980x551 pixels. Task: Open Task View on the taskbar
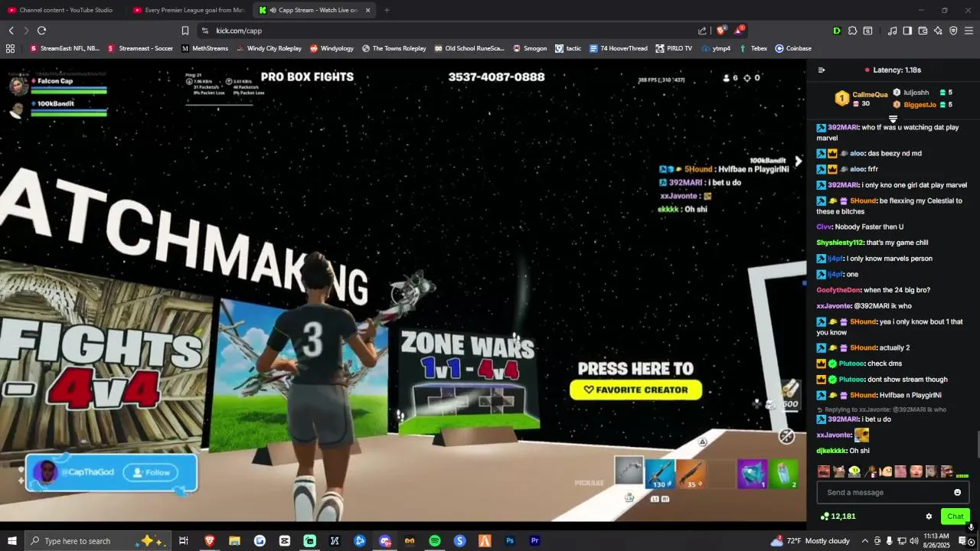coord(184,541)
